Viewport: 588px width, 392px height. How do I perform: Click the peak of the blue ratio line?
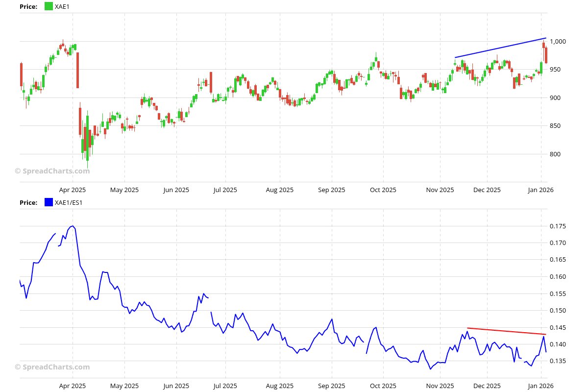[73, 226]
